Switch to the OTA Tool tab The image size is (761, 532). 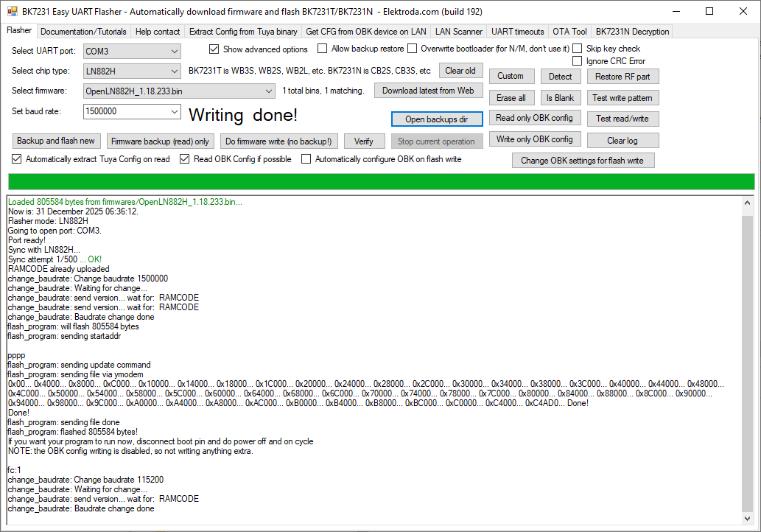tap(569, 32)
